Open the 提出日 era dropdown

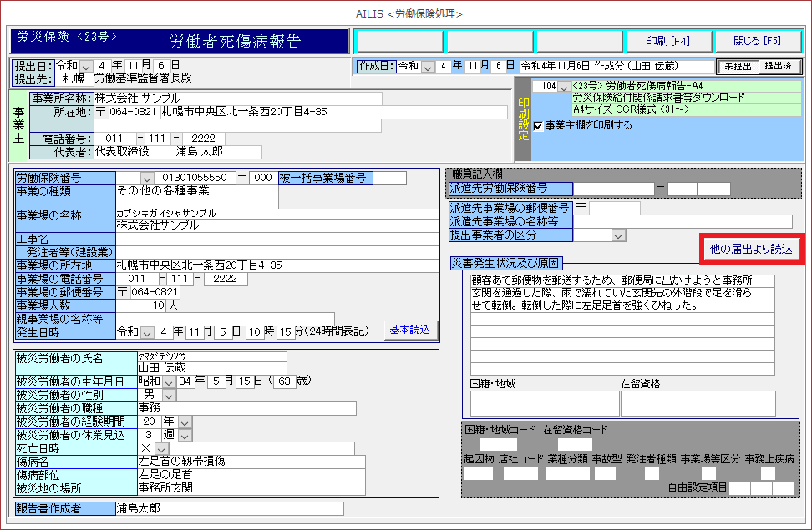88,65
